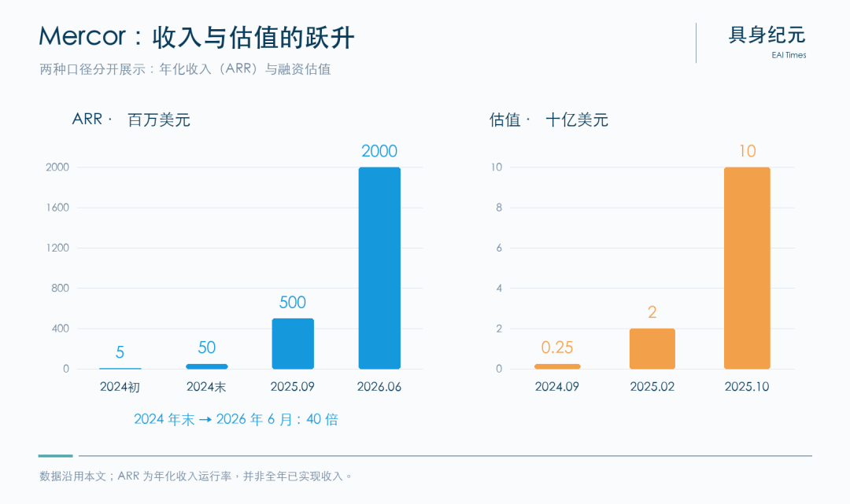Click the gray "10" y-axis tick of valuation chart

tap(497, 167)
